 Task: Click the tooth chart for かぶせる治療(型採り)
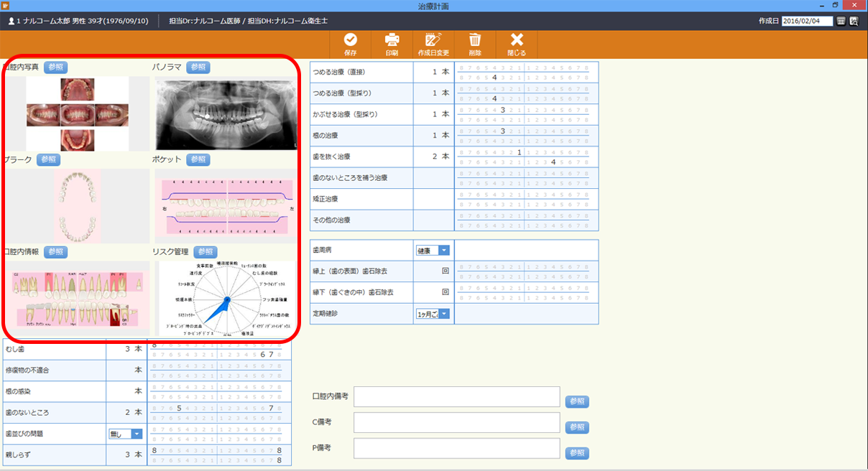point(526,115)
